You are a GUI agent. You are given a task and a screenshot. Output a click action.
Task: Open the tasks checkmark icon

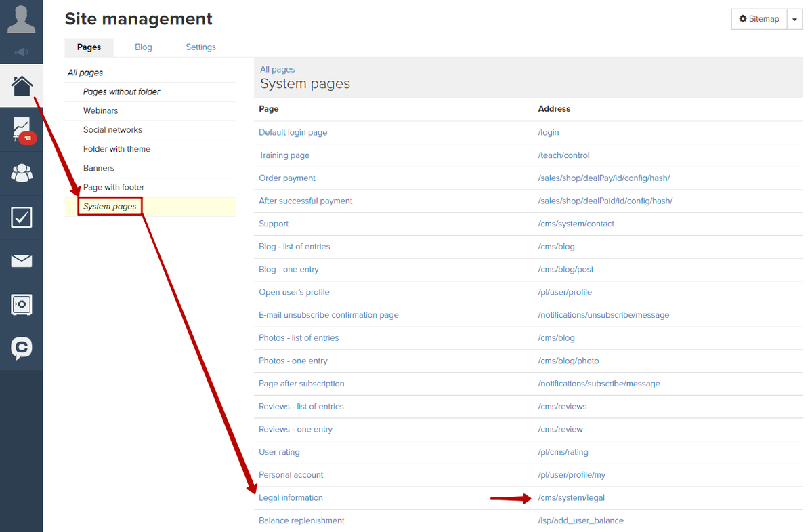(21, 217)
